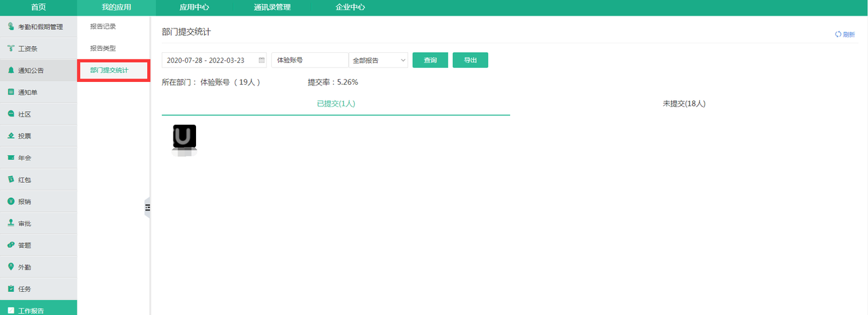Select 年会 label in the sidebar
This screenshot has width=868, height=315.
click(x=24, y=158)
